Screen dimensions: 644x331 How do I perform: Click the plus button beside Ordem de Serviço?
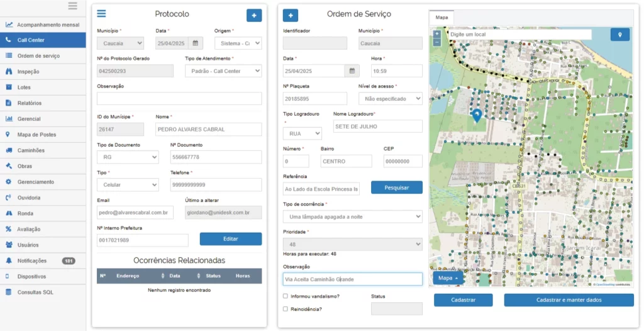(291, 15)
